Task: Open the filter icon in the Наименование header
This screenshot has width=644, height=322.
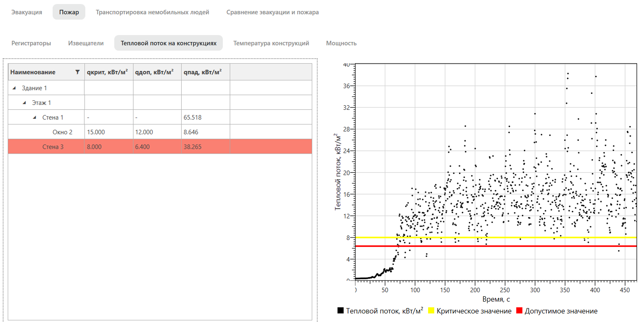Action: point(77,72)
